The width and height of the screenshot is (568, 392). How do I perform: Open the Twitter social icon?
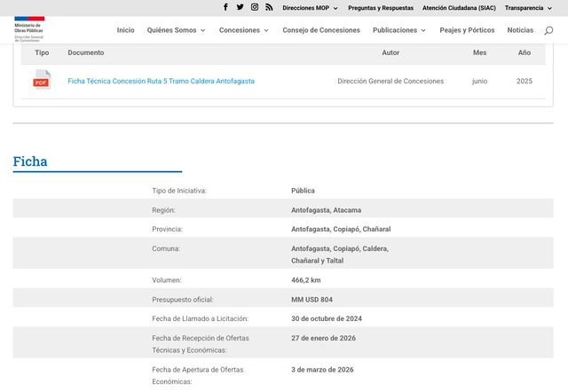click(240, 7)
